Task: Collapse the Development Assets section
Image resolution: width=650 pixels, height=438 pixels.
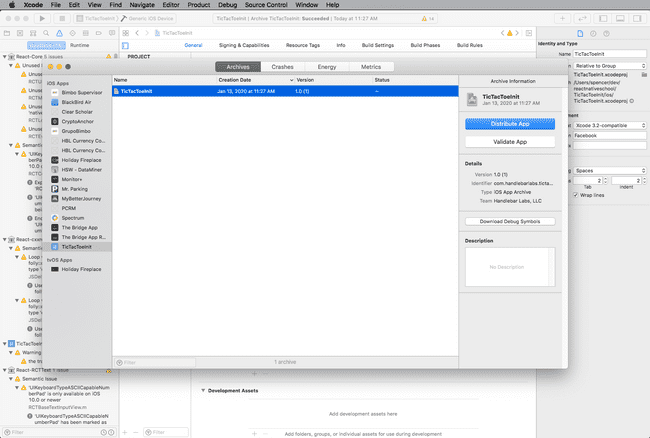Action: (x=203, y=390)
